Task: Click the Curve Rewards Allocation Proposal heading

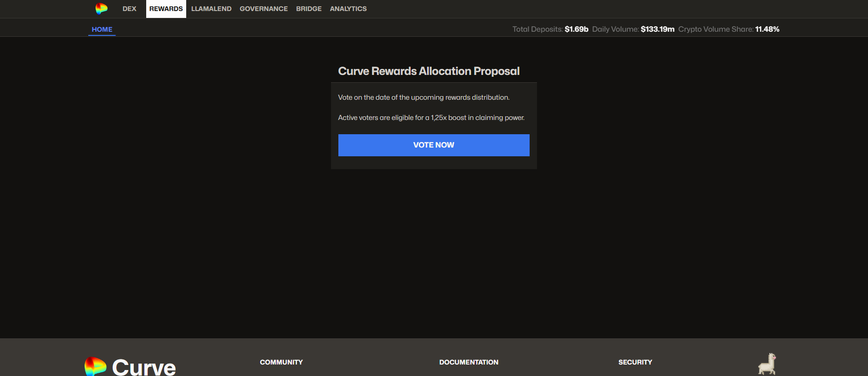Action: pos(429,71)
